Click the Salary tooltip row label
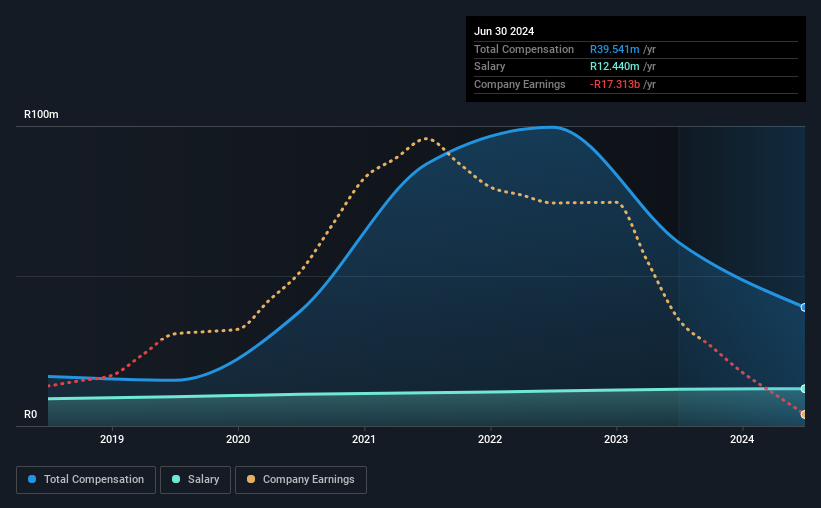The height and width of the screenshot is (508, 821). pyautogui.click(x=490, y=67)
